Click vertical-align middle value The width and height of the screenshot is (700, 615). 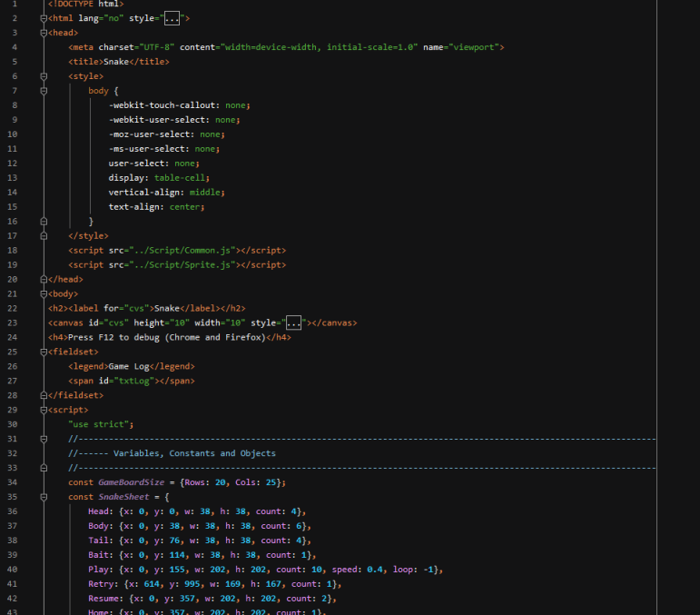205,192
